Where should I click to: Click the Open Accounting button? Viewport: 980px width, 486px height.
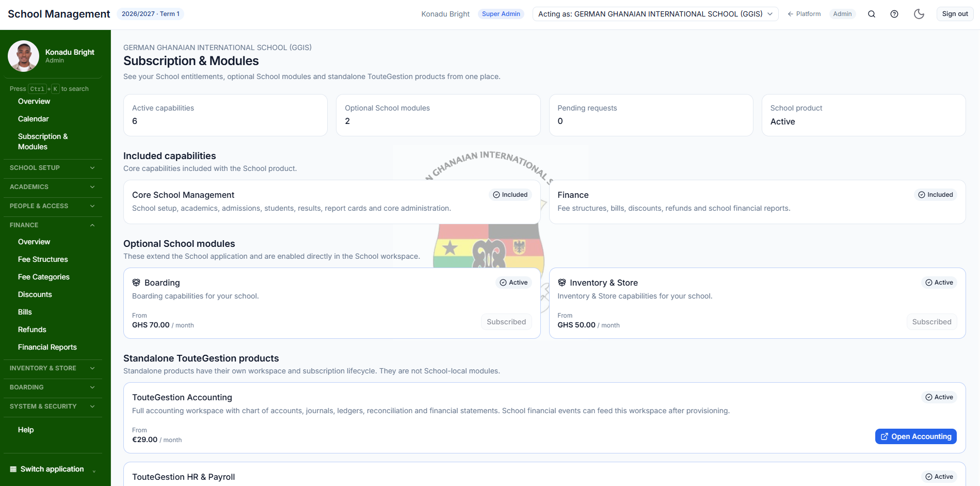(915, 436)
